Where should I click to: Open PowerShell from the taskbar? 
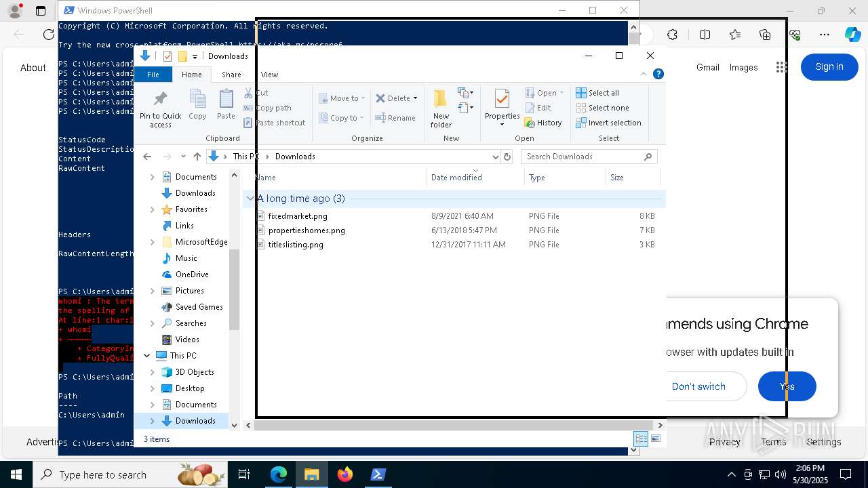tap(378, 474)
